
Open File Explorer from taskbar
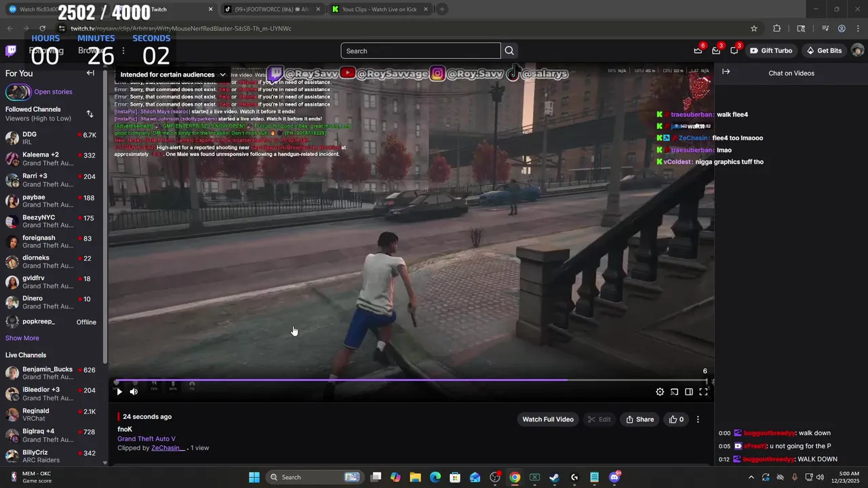[x=415, y=477]
